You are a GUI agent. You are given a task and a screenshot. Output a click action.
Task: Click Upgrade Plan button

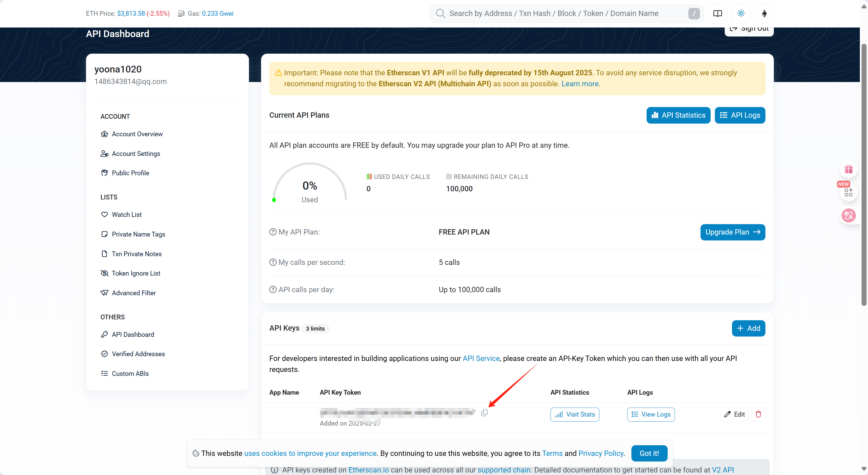coord(733,232)
